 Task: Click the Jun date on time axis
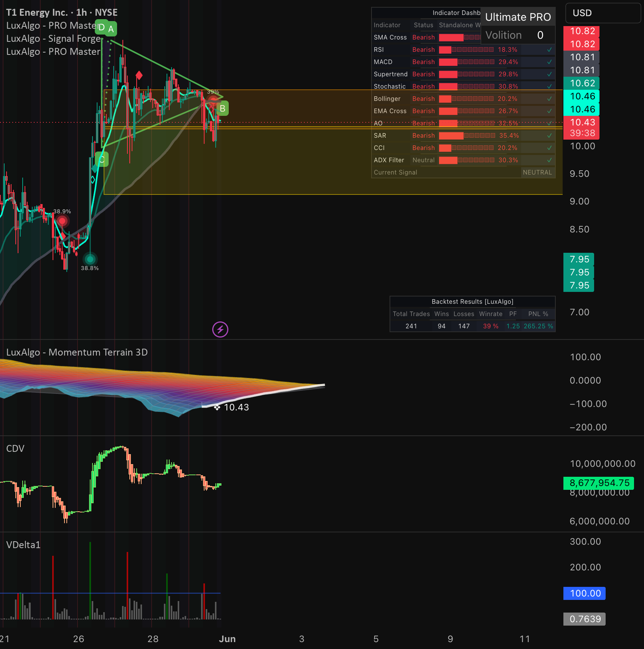227,639
